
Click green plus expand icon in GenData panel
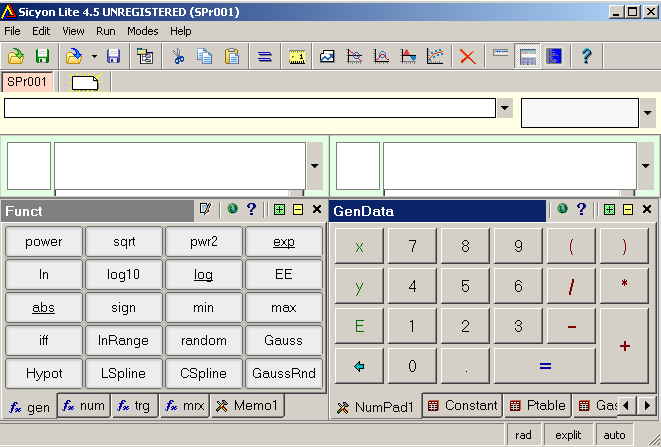click(x=609, y=209)
